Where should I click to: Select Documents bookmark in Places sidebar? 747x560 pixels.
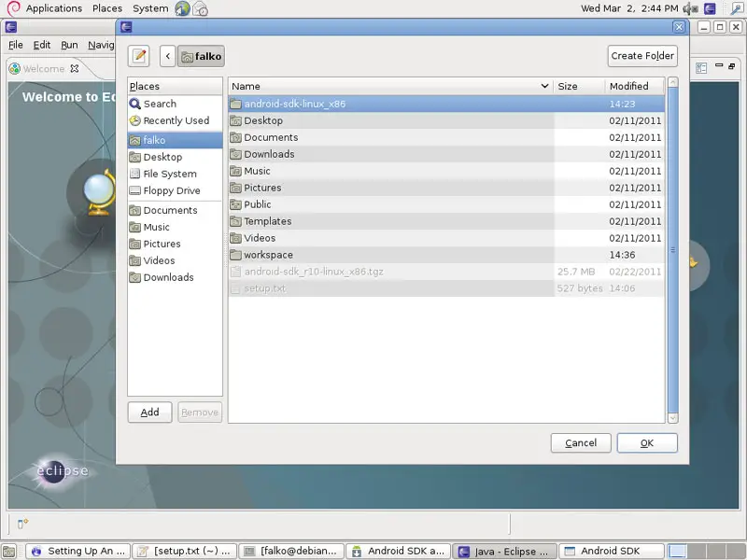[x=176, y=210]
